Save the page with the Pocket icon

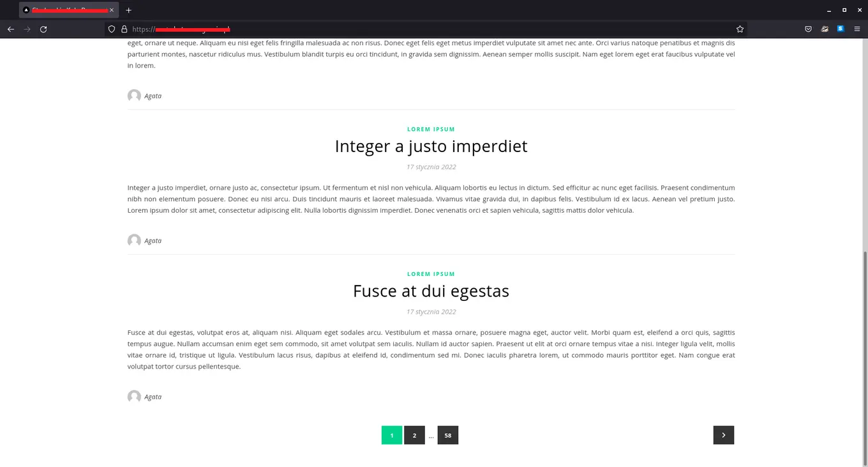808,29
